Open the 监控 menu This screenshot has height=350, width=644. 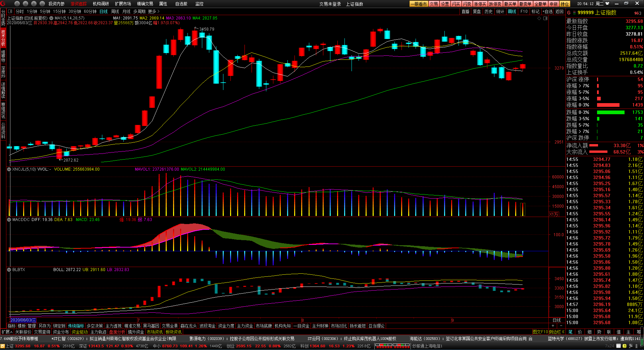pyautogui.click(x=199, y=4)
